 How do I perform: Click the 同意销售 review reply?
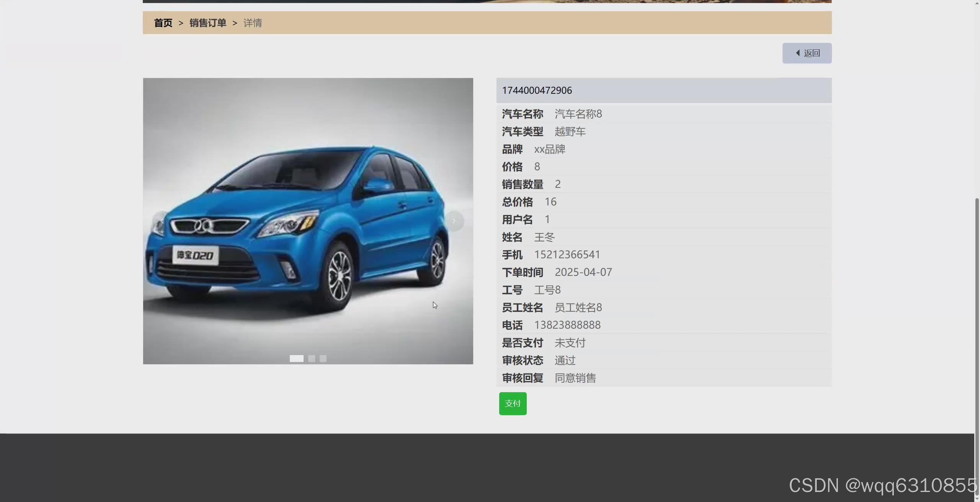(575, 378)
